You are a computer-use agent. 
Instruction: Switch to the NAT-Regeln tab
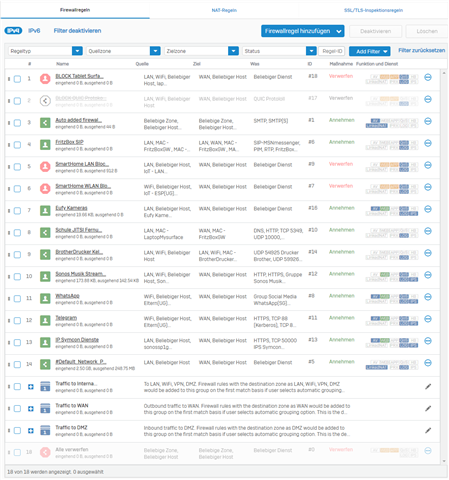pyautogui.click(x=224, y=10)
